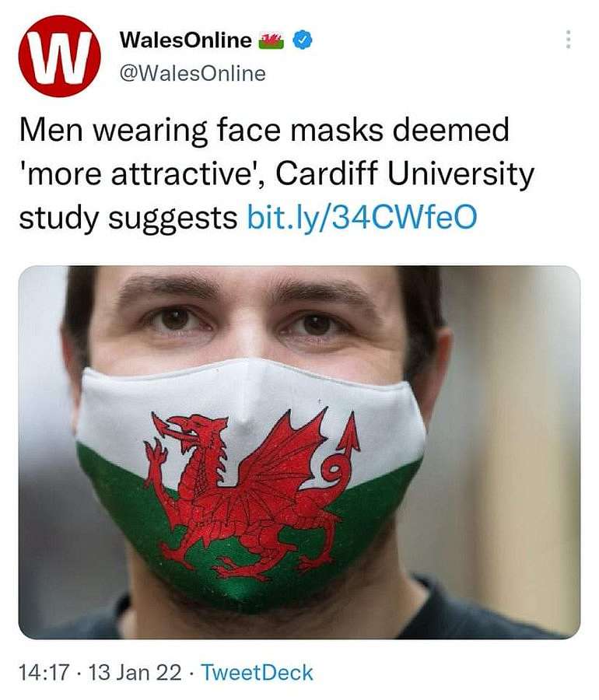
Task: Click the '13 Jan 22' date text
Action: click(135, 672)
